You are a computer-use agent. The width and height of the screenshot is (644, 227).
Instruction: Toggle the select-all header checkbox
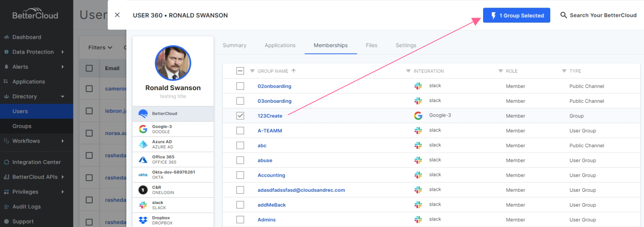pos(240,71)
